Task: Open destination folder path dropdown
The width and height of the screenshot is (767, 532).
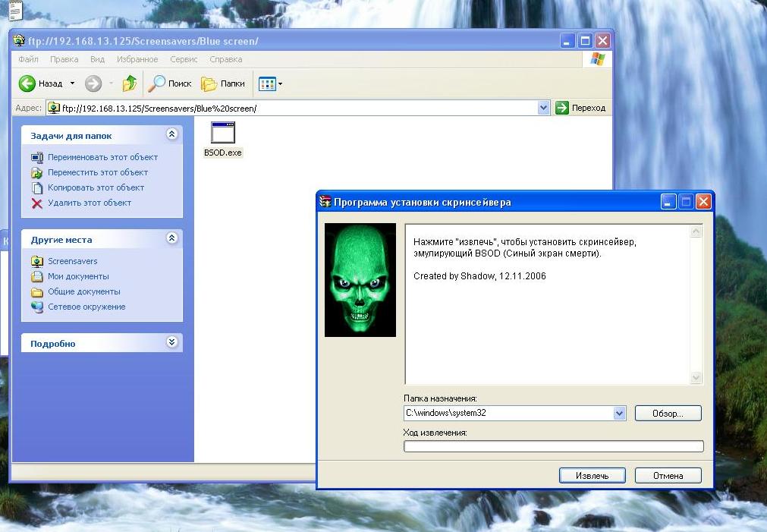Action: (x=619, y=414)
